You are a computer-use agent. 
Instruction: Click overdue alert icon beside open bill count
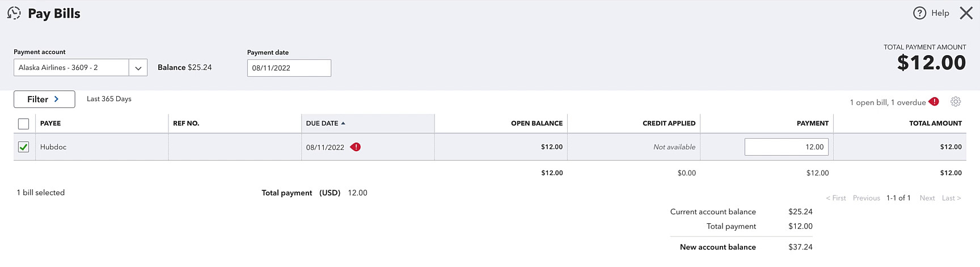(x=934, y=102)
